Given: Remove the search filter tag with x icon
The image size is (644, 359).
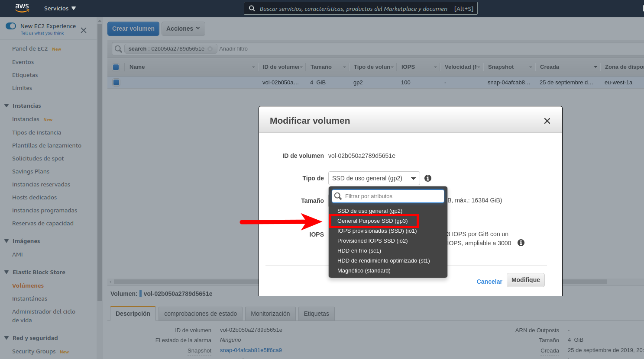Looking at the screenshot, I should (210, 49).
